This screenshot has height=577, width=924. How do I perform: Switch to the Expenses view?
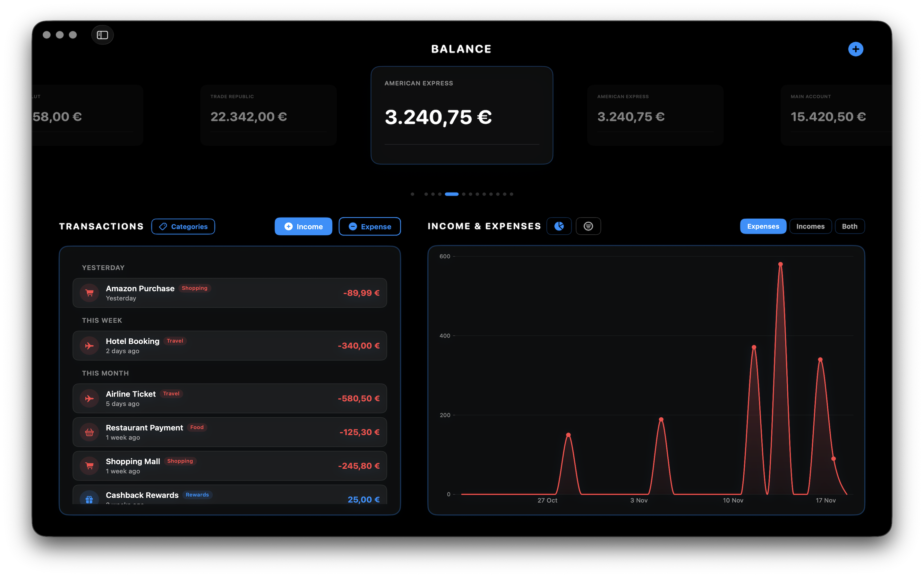coord(763,226)
